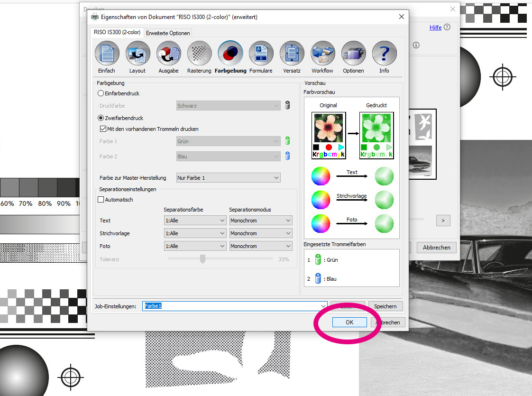Click the Toleranz slider handle
The height and width of the screenshot is (396, 532).
pos(202,259)
